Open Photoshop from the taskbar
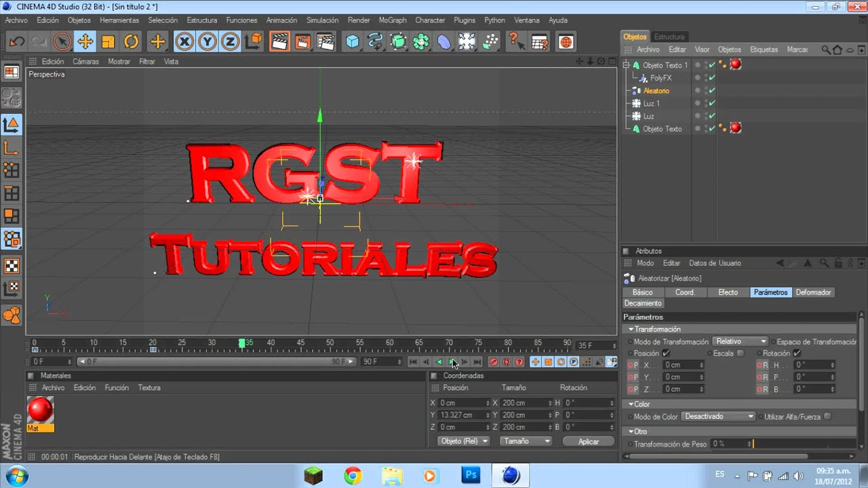 tap(471, 476)
